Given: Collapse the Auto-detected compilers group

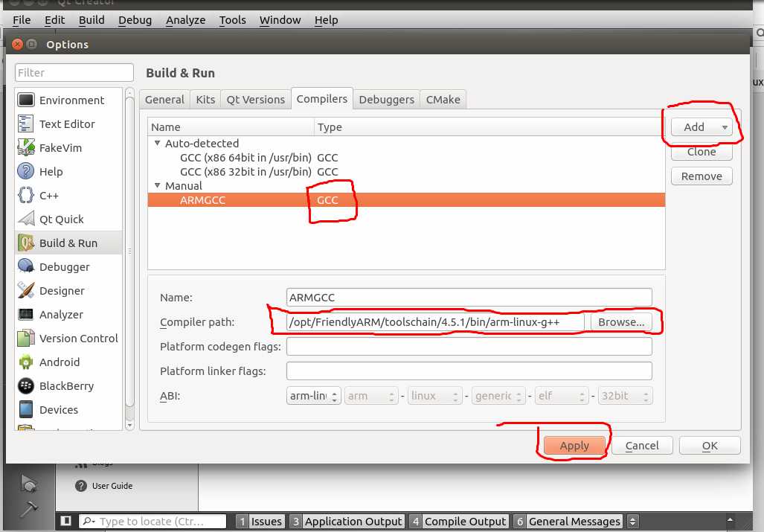Looking at the screenshot, I should tap(157, 143).
